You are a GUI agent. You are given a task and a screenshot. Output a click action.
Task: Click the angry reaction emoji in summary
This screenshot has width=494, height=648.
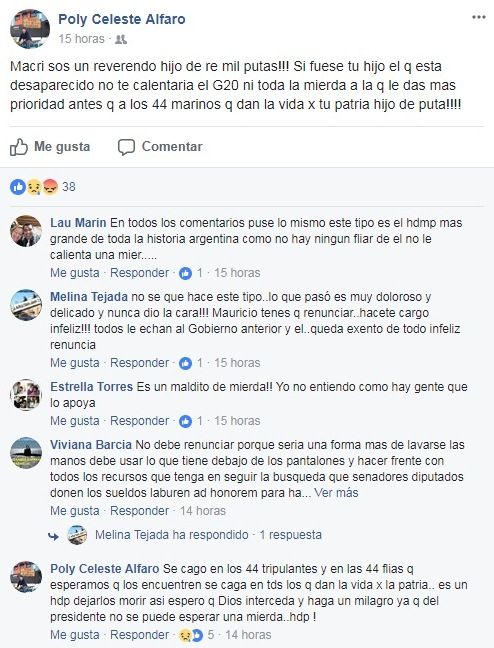tap(50, 187)
